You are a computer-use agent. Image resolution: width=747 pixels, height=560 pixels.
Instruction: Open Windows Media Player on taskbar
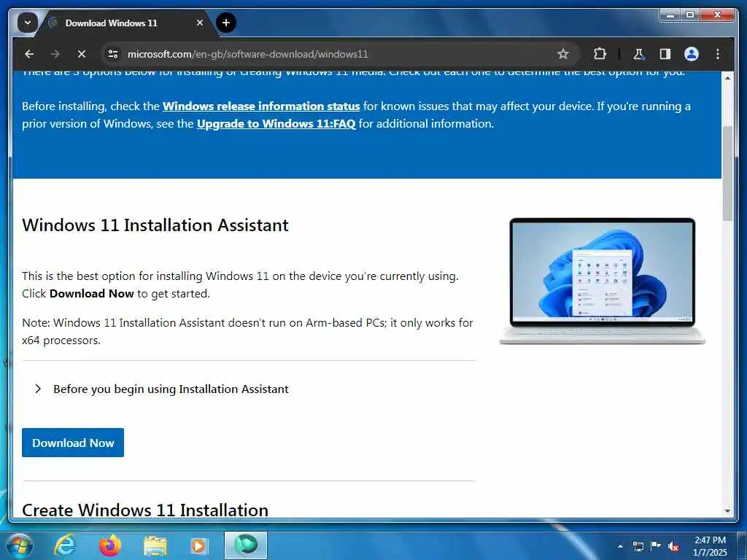coord(199,545)
